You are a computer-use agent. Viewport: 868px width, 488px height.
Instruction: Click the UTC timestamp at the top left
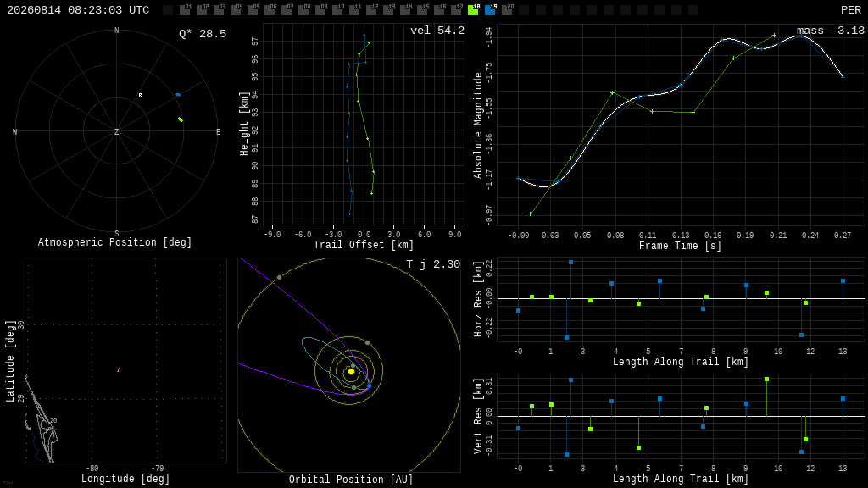(x=78, y=10)
